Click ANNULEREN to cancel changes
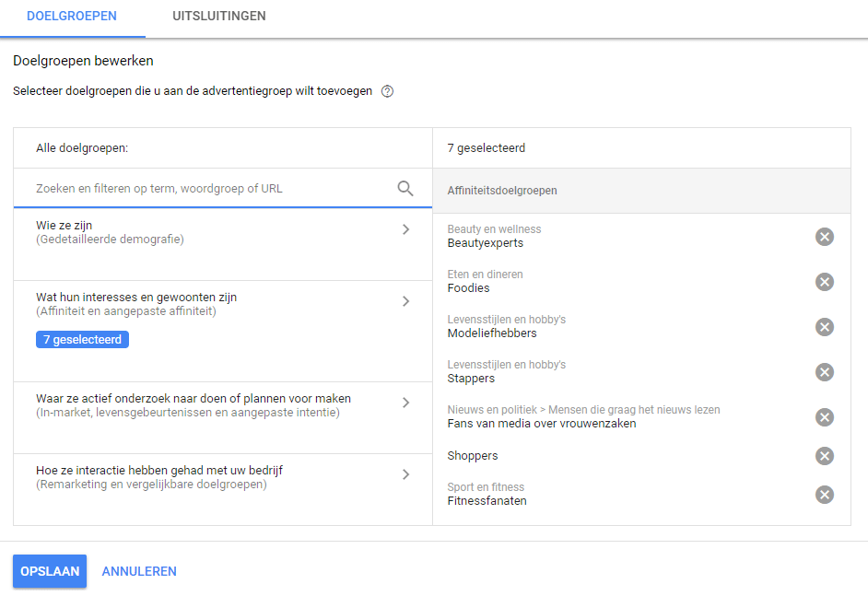The height and width of the screenshot is (596, 868). [138, 570]
